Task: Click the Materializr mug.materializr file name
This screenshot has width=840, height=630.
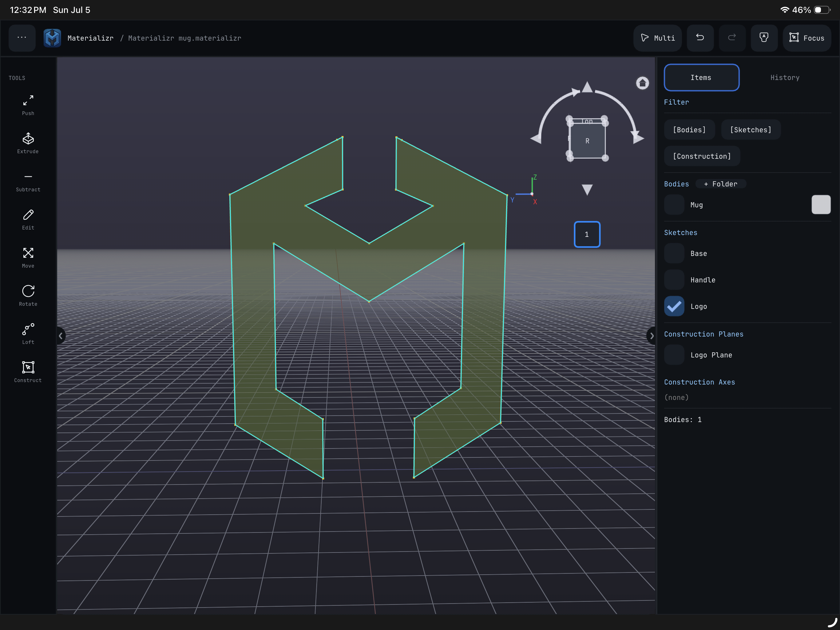Action: (x=184, y=38)
